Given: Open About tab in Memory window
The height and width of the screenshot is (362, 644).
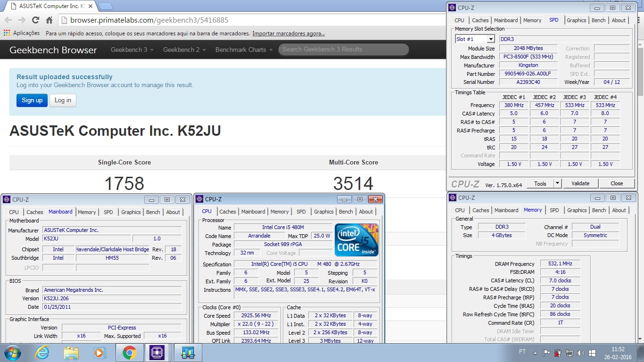Looking at the screenshot, I should pyautogui.click(x=619, y=210).
